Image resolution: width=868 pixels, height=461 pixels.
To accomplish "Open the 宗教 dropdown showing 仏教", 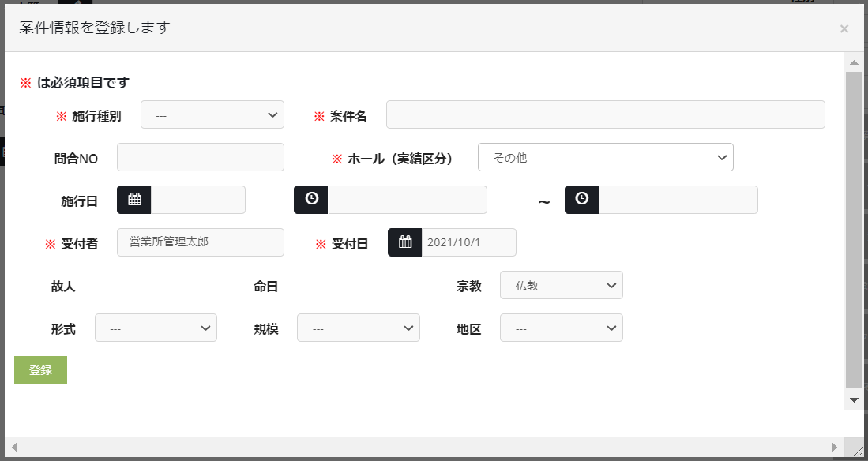I will coord(561,285).
